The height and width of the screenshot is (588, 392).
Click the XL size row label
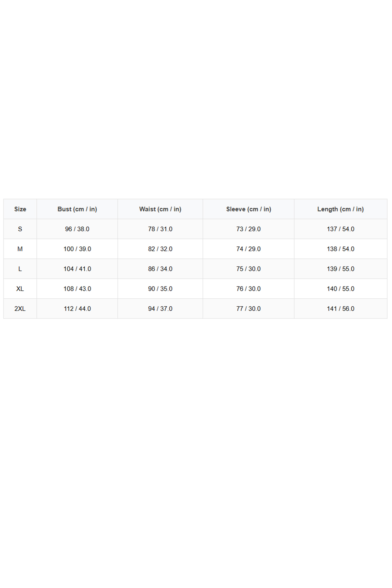[x=20, y=289]
